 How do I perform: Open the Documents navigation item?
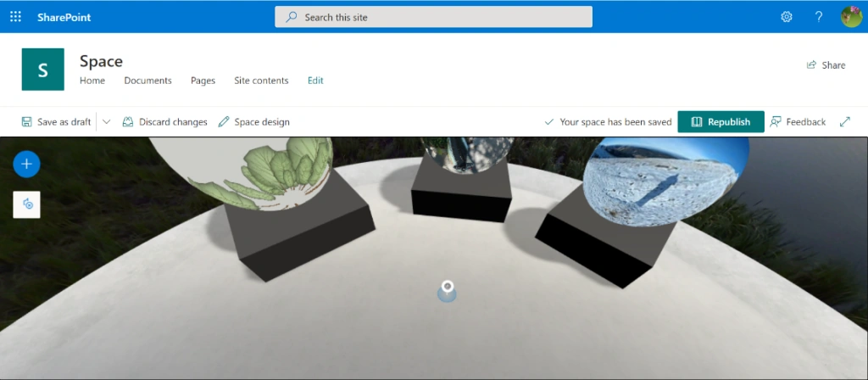point(147,81)
